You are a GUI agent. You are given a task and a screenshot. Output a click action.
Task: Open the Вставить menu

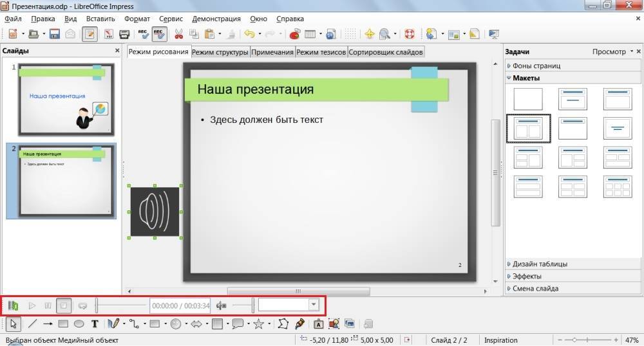(100, 19)
